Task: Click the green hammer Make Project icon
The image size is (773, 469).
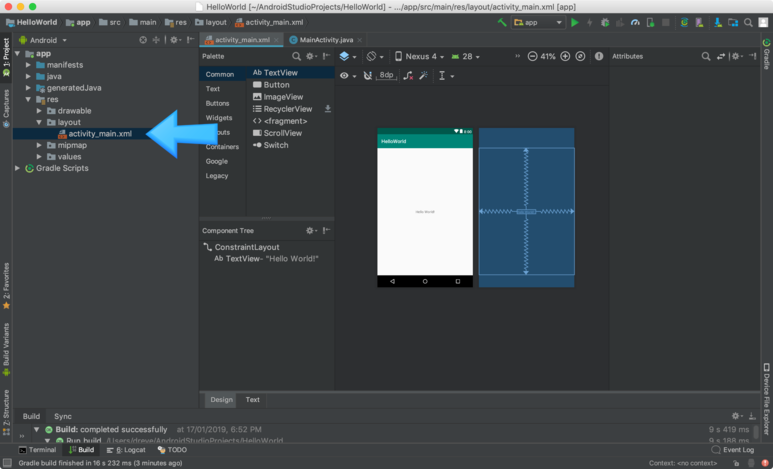Action: [502, 22]
